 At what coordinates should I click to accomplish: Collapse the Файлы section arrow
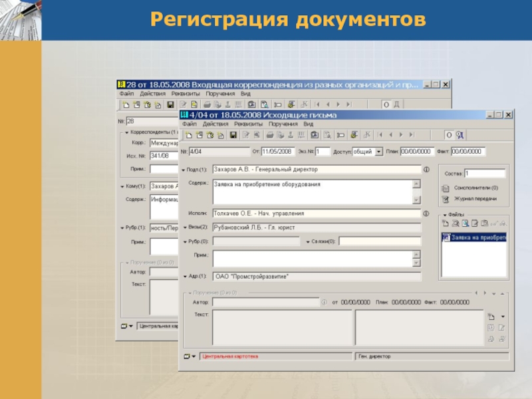pyautogui.click(x=445, y=215)
